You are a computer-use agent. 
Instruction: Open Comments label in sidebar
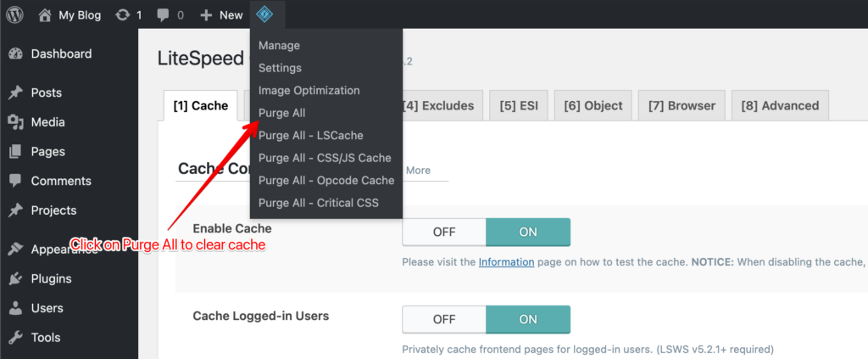[x=61, y=181]
